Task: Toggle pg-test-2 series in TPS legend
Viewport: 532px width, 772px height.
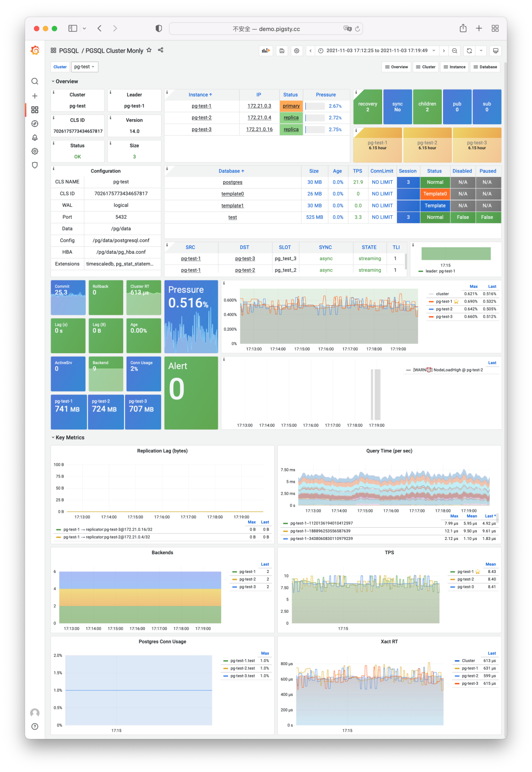Action: point(465,579)
